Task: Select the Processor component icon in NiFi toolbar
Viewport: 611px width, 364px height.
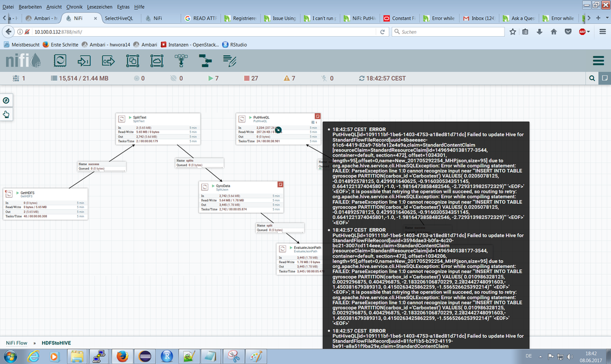Action: tap(60, 61)
